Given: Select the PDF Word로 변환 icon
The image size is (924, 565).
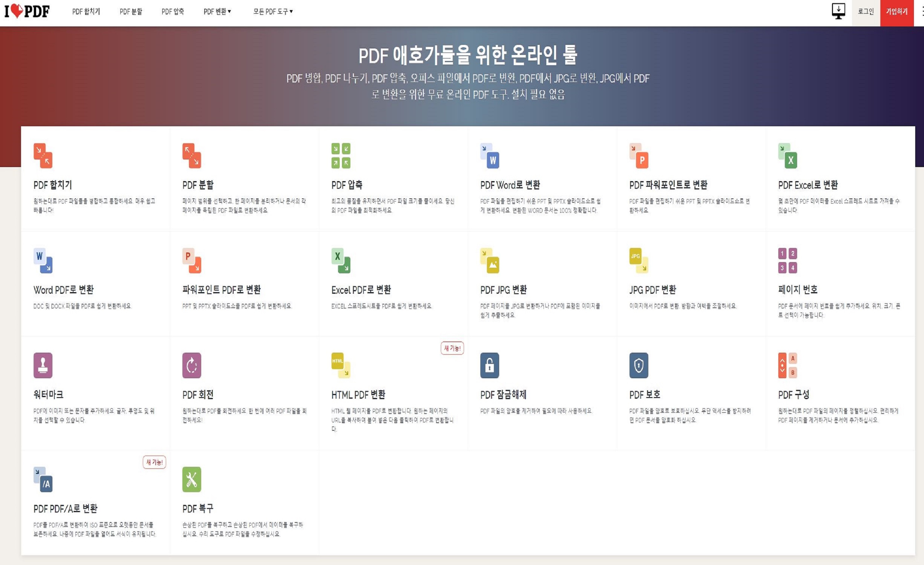Looking at the screenshot, I should point(489,156).
